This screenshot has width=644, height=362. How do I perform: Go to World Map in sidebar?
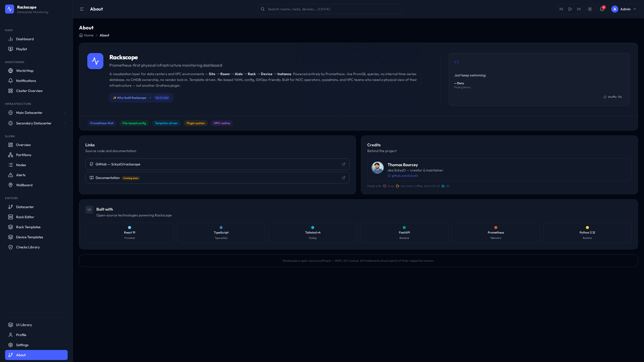coord(25,71)
